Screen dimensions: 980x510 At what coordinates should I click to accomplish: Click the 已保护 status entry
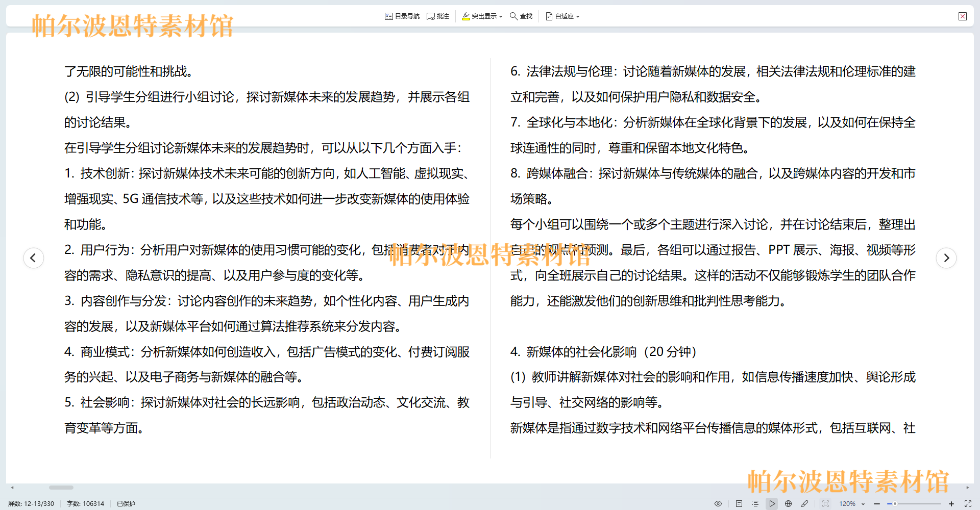click(x=126, y=503)
